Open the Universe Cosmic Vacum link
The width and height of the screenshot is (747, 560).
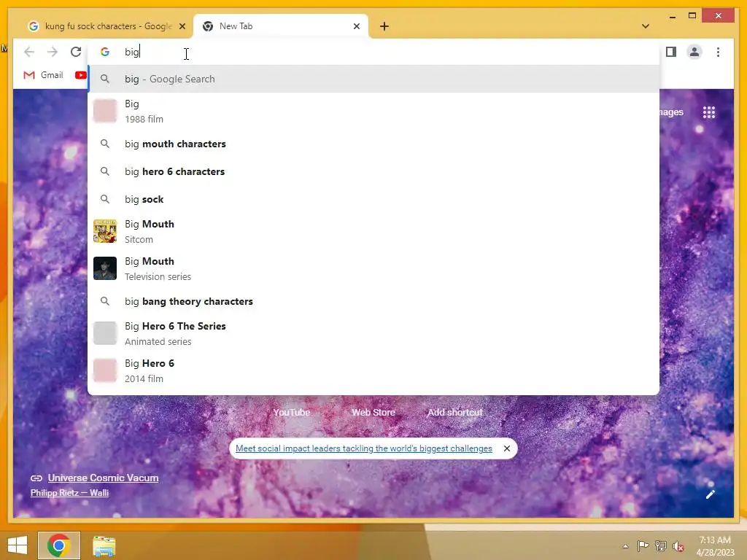(103, 478)
